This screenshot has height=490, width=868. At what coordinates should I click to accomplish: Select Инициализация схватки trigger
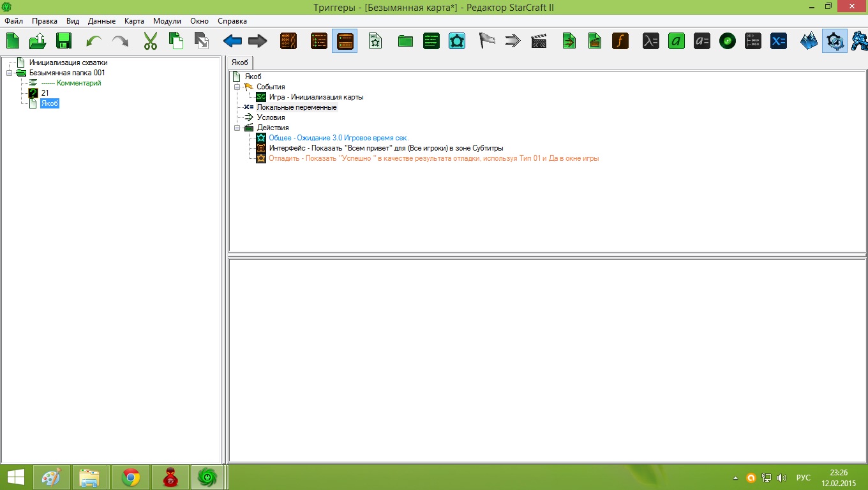point(68,63)
